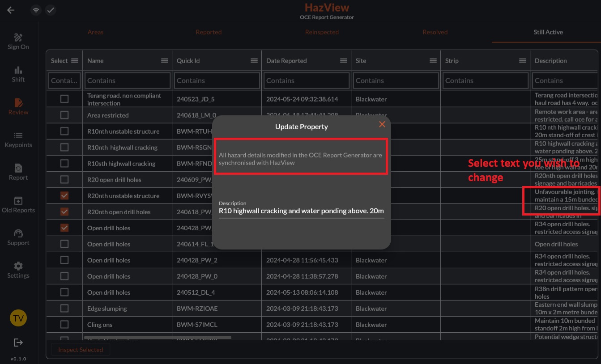Tick checkbox for Terang road non compliant intersection

pos(64,99)
